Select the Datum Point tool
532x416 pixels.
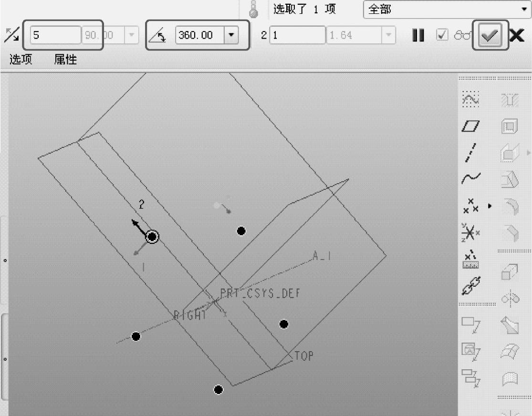click(x=470, y=207)
